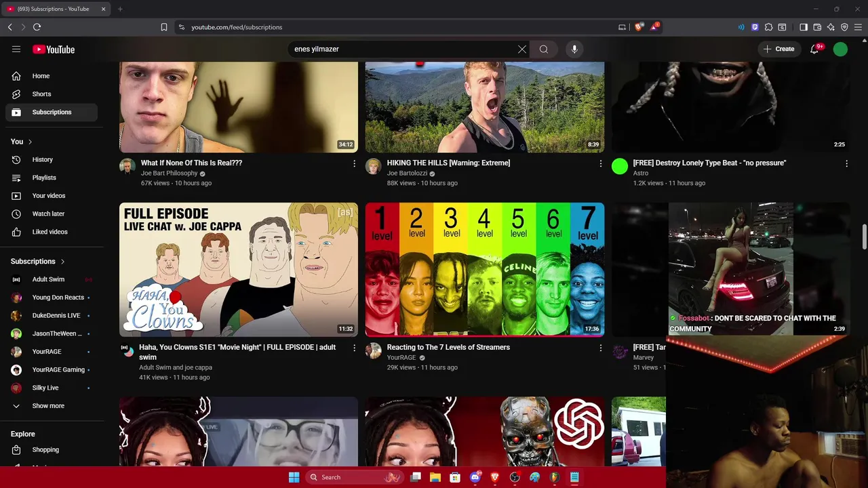
Task: Play the HIKING THE HILLS thumbnail
Action: pyautogui.click(x=485, y=107)
